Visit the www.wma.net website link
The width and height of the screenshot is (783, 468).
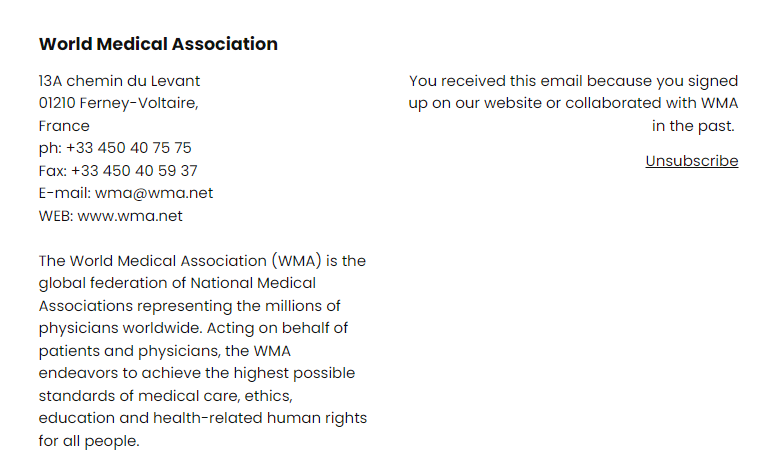tap(130, 215)
